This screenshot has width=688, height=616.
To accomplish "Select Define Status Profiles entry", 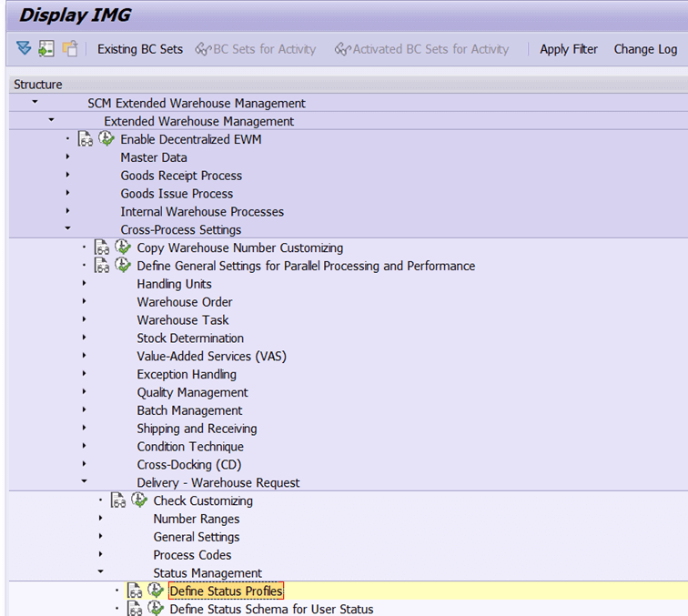I will click(x=226, y=591).
